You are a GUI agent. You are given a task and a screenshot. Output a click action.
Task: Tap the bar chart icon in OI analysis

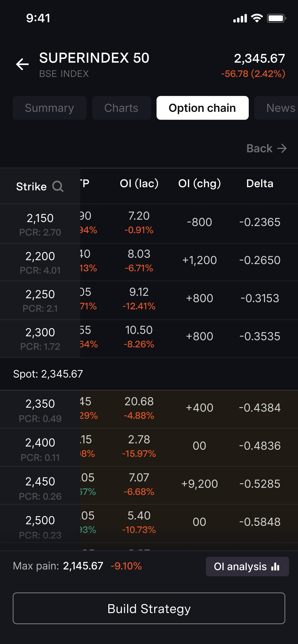point(275,566)
